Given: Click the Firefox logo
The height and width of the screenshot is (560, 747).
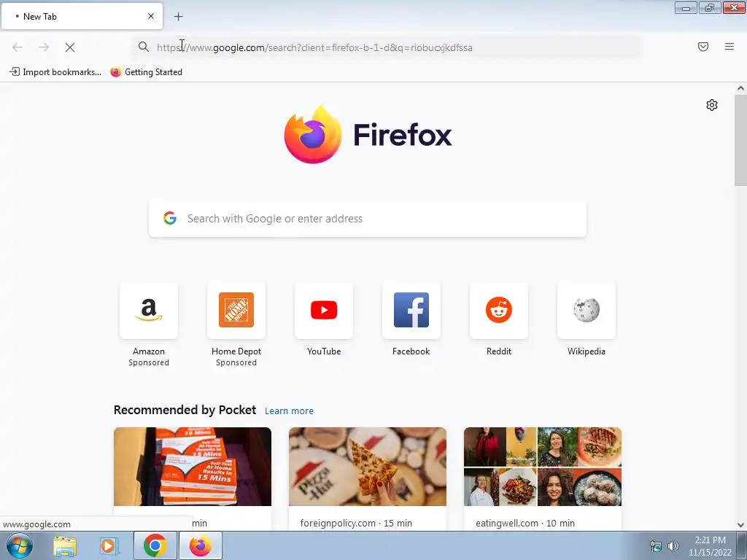Looking at the screenshot, I should [x=368, y=134].
